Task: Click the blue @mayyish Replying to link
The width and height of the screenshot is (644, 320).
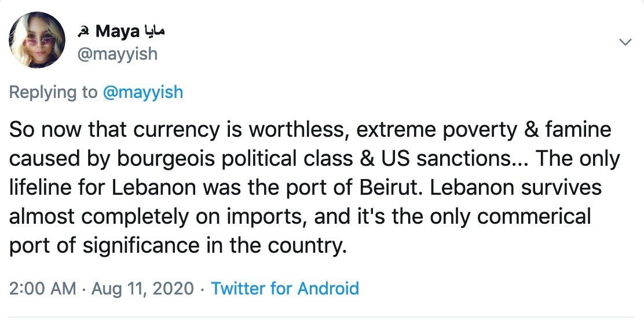Action: coord(142,92)
